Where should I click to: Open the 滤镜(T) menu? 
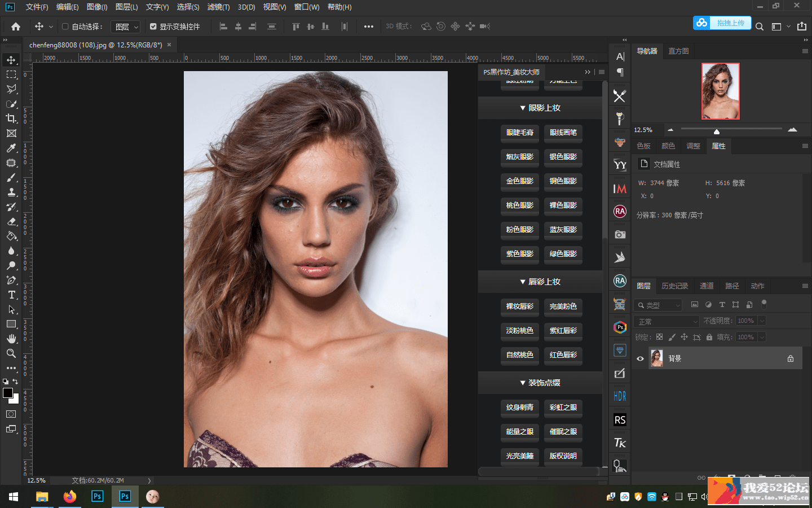point(218,7)
